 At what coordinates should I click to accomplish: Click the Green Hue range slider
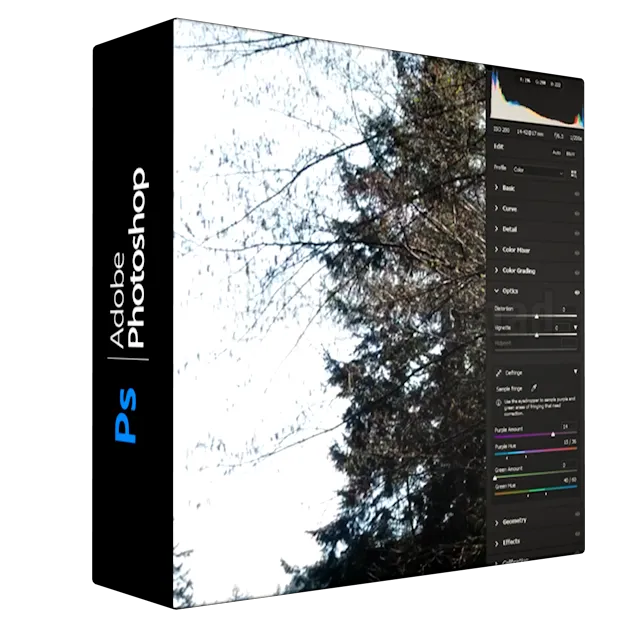point(536,490)
